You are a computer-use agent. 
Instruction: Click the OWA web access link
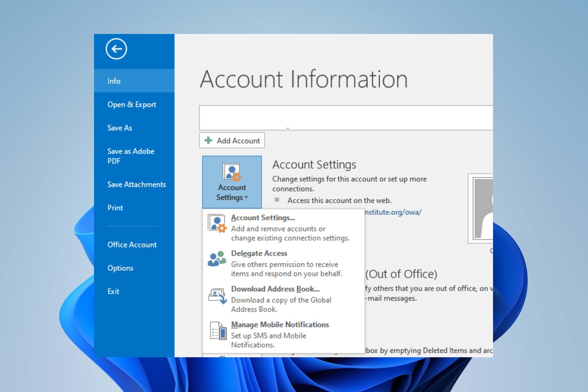[392, 212]
